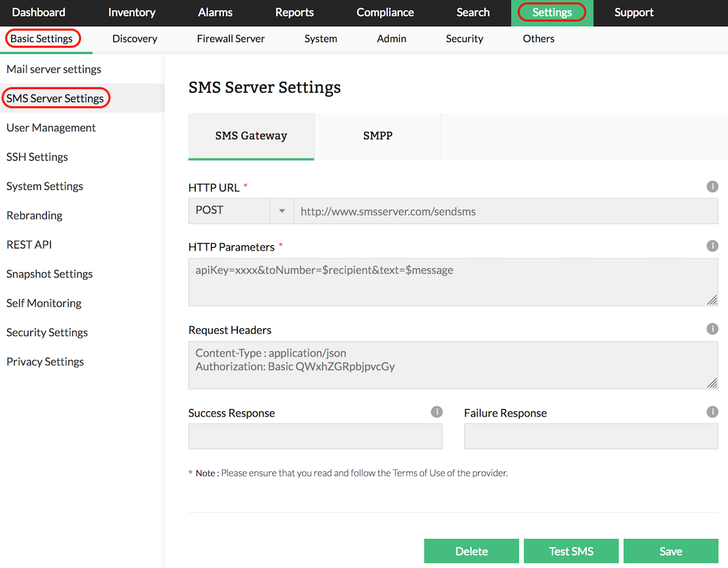The height and width of the screenshot is (568, 728).
Task: Open Mail server settings in sidebar
Action: [x=54, y=69]
